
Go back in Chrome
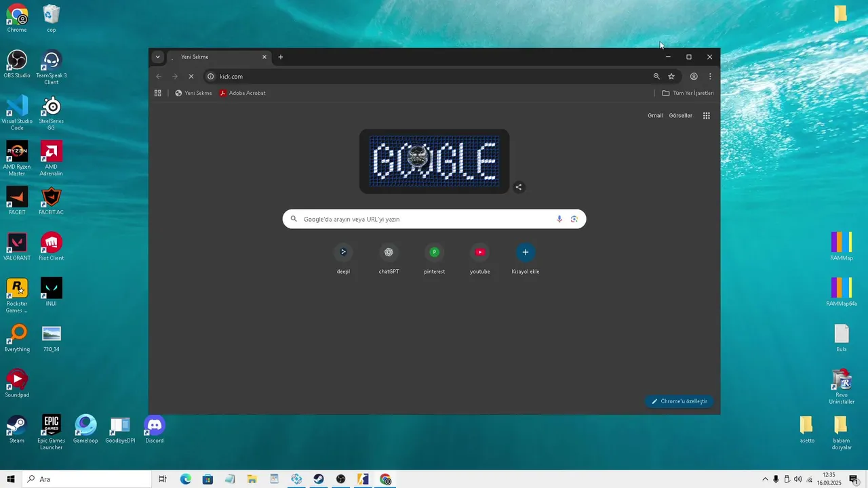[159, 77]
